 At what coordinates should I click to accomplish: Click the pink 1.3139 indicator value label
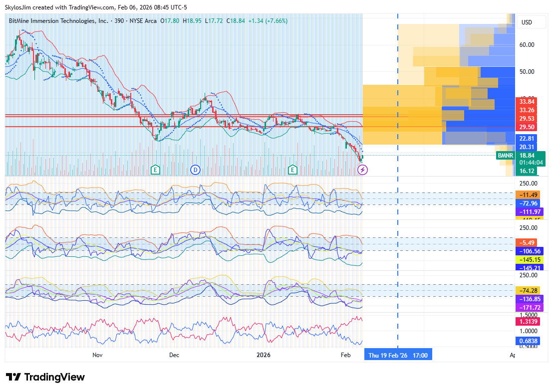527,322
